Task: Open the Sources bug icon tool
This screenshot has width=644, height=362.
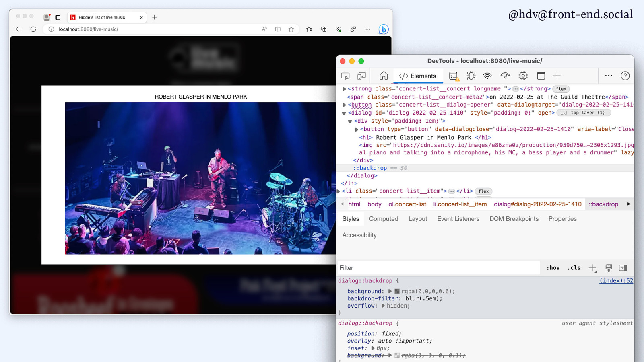Action: [x=471, y=76]
